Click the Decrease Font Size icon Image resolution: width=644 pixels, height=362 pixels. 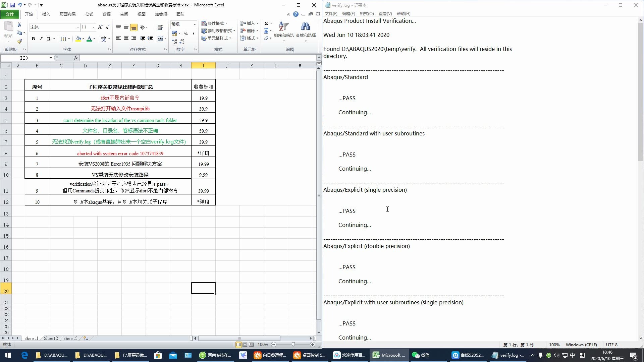point(107,27)
